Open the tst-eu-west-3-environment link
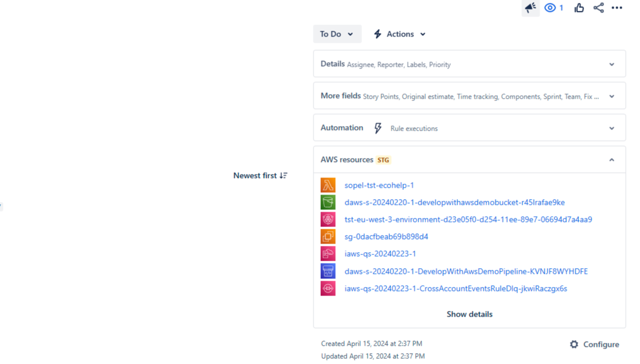 tap(468, 220)
